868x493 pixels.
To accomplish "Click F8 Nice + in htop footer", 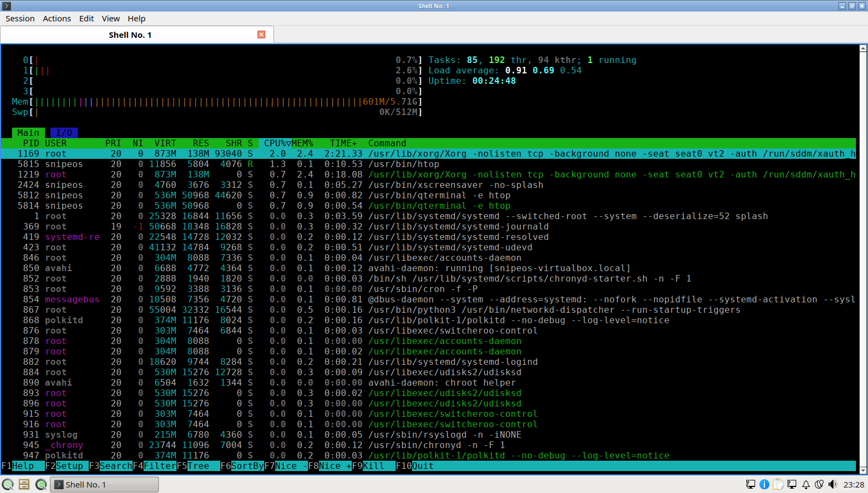I will [x=330, y=466].
